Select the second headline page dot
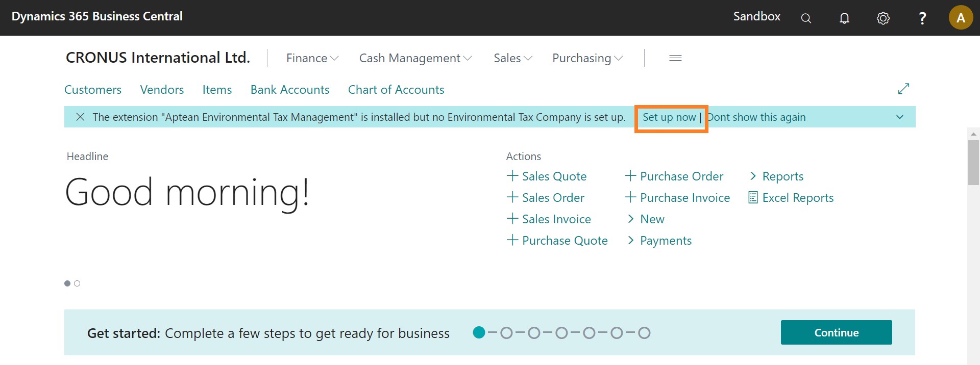This screenshot has width=980, height=365. (x=77, y=283)
